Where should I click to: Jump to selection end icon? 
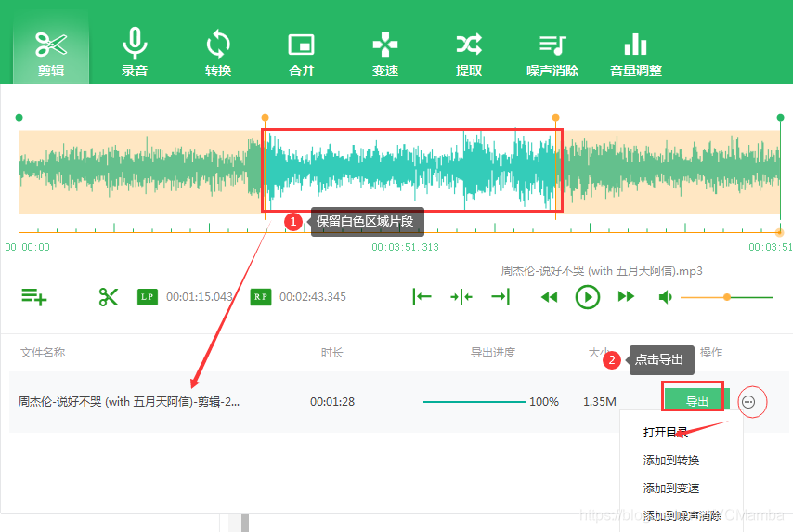point(500,297)
